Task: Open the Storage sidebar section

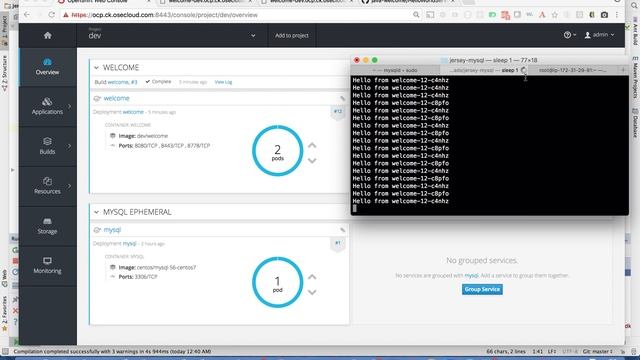Action: tap(47, 226)
